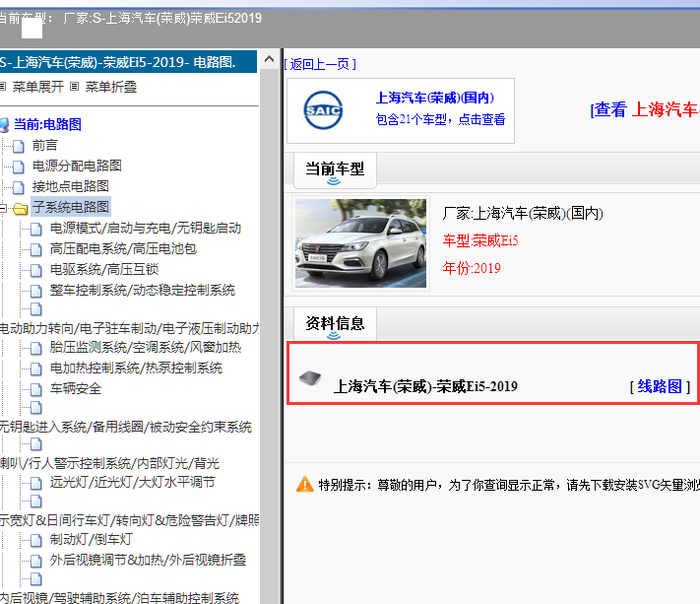Screen dimensions: 700x604
Task: Open 远光灯/近光灯/大灯水平调节 diagram
Action: coord(133,482)
